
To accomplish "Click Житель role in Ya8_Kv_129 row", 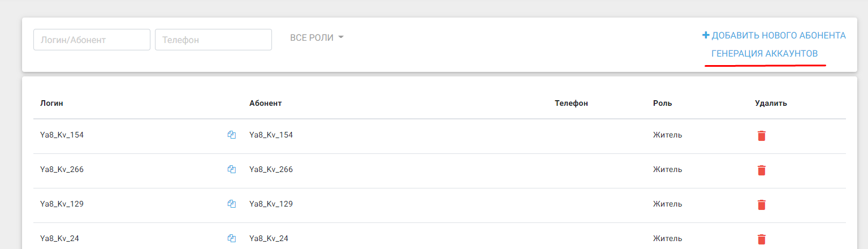I will point(667,204).
